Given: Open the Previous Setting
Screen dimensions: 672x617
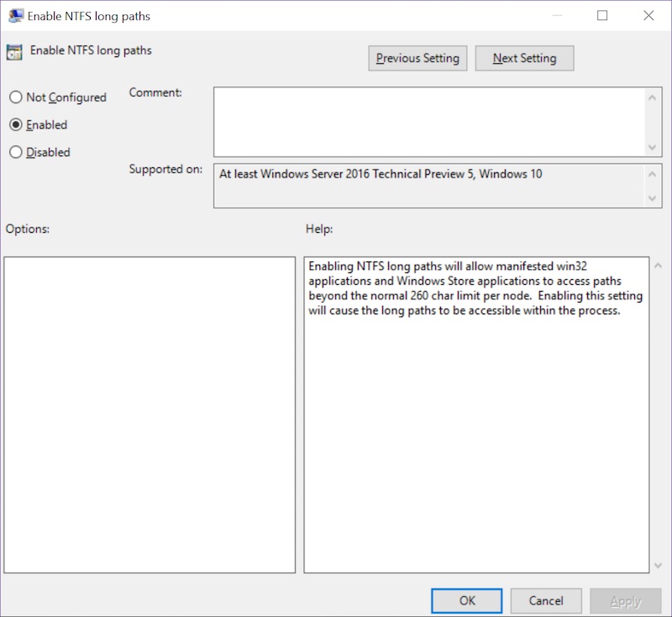Looking at the screenshot, I should point(417,58).
